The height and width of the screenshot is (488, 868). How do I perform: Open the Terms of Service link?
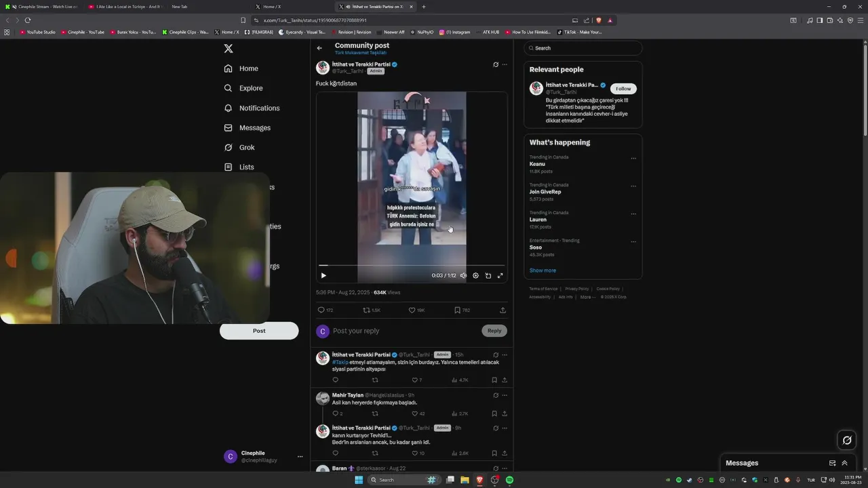click(x=543, y=289)
